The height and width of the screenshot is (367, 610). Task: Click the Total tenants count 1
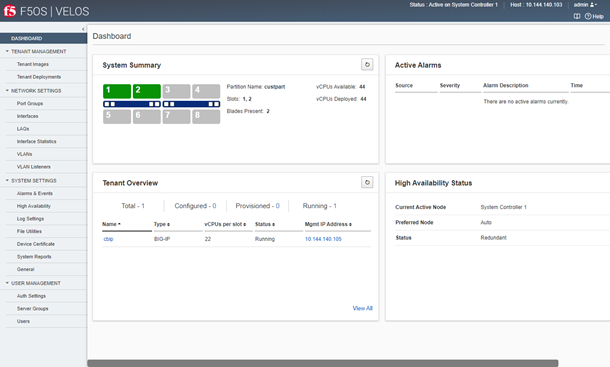point(143,206)
